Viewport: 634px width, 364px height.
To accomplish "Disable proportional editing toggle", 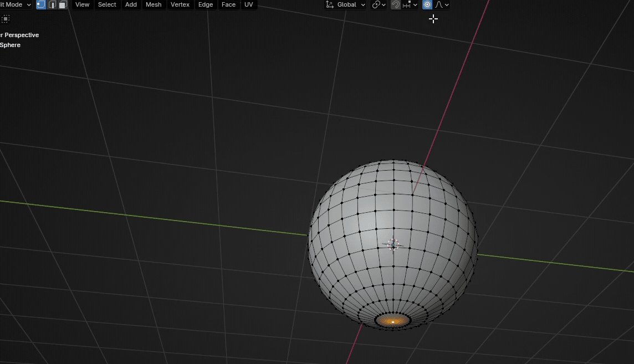I will (427, 4).
